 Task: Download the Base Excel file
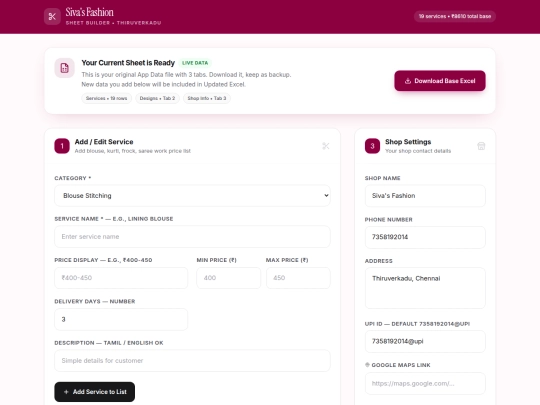[x=440, y=81]
